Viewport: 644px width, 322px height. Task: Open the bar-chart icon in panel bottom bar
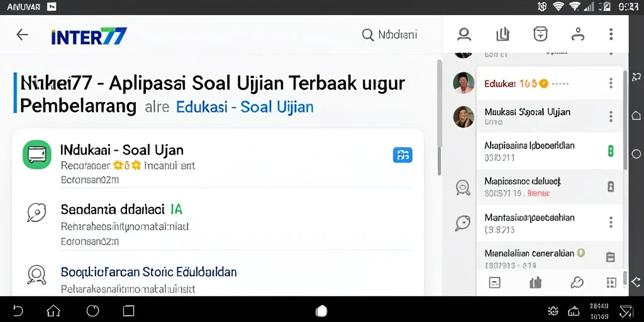536,282
